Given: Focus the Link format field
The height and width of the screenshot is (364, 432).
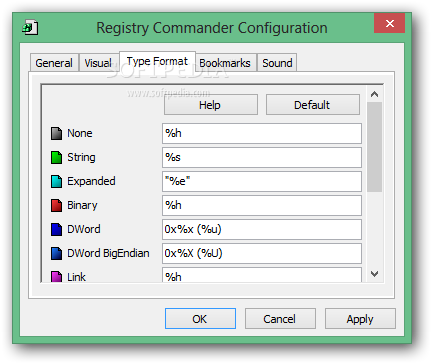Looking at the screenshot, I should click(x=262, y=275).
